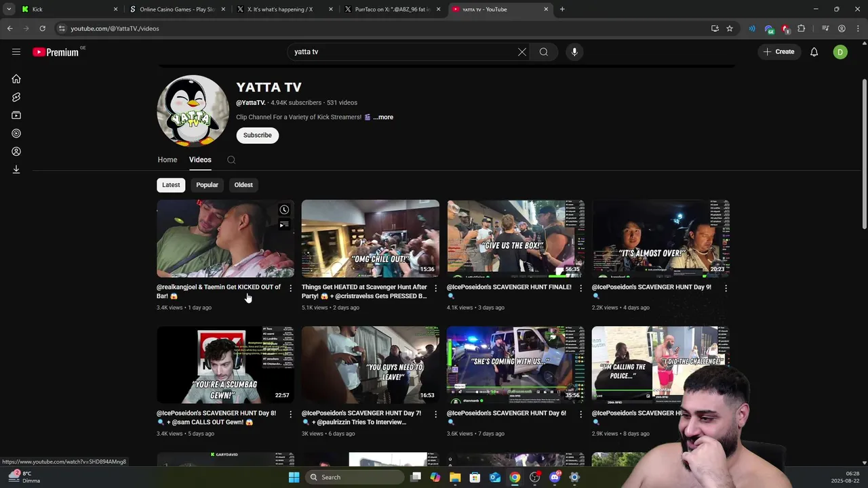
Task: Open the green D account avatar
Action: (x=840, y=52)
